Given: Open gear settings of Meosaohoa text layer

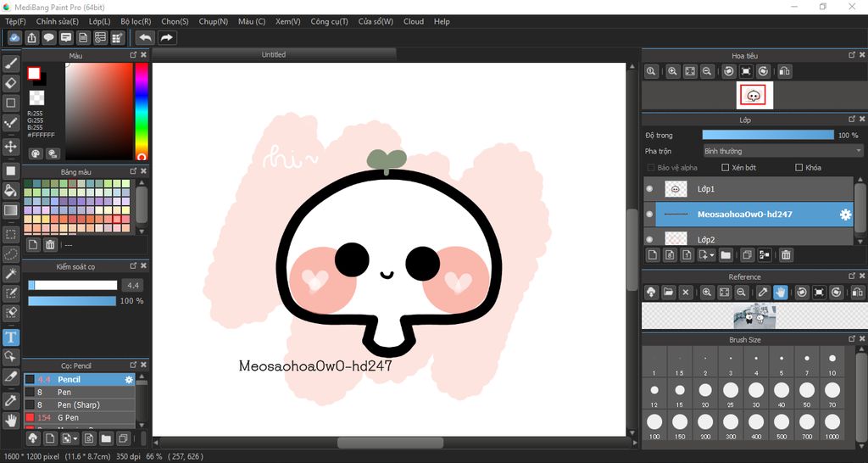Looking at the screenshot, I should [845, 215].
